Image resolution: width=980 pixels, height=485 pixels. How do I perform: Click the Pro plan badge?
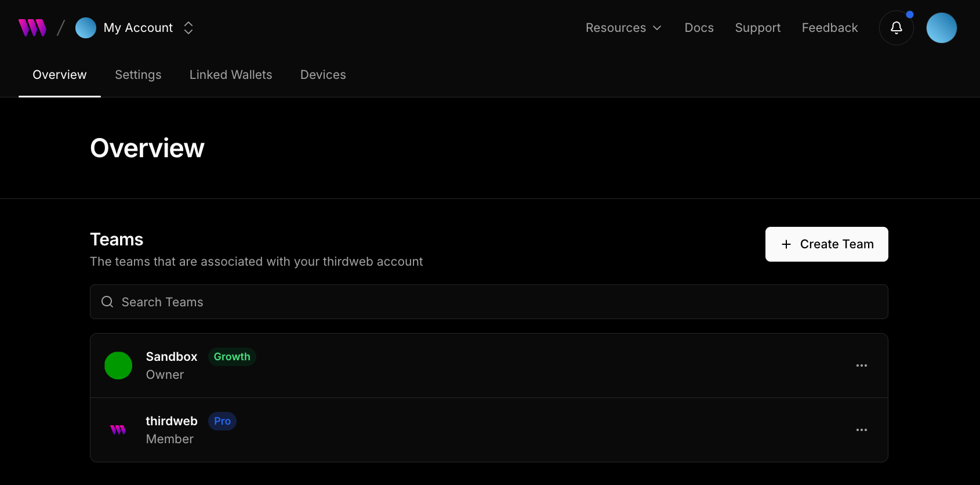coord(222,421)
